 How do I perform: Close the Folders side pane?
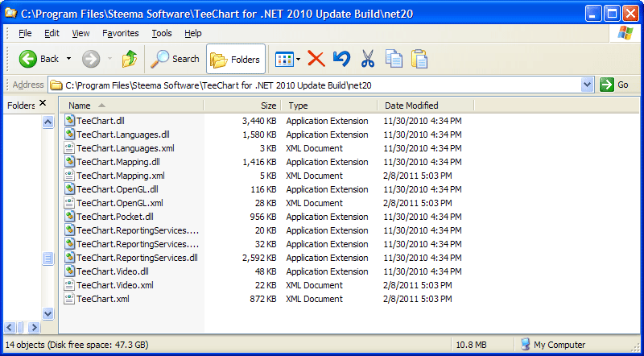pyautogui.click(x=43, y=104)
